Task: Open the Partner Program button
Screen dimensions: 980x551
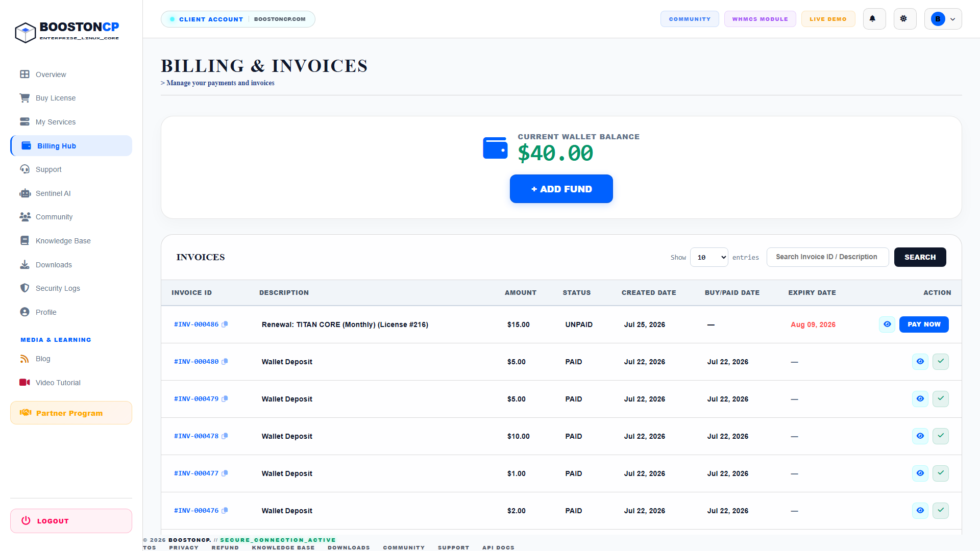Action: point(71,413)
